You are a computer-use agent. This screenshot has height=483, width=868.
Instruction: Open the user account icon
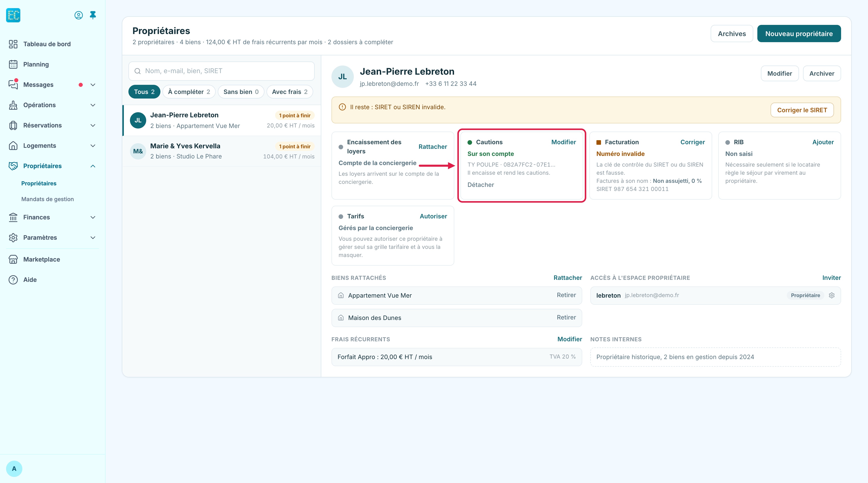[78, 15]
